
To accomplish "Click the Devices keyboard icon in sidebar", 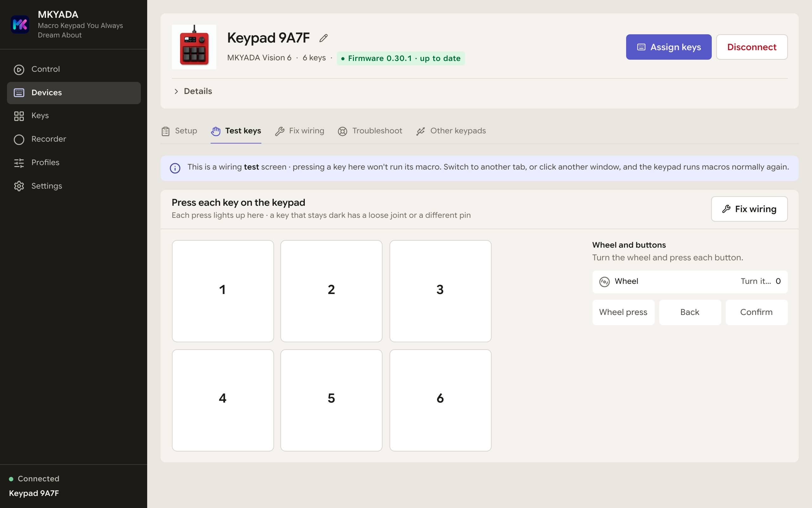I will coord(19,93).
